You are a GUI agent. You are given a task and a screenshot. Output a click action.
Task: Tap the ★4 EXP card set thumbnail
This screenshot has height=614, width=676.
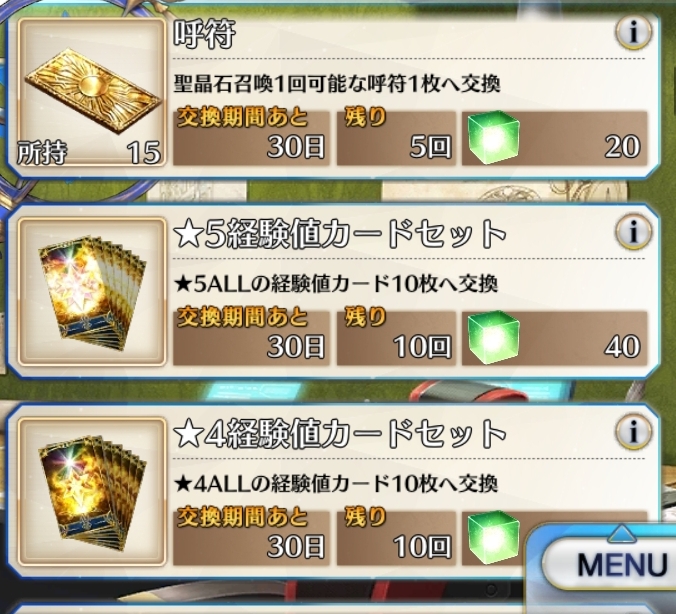click(91, 491)
